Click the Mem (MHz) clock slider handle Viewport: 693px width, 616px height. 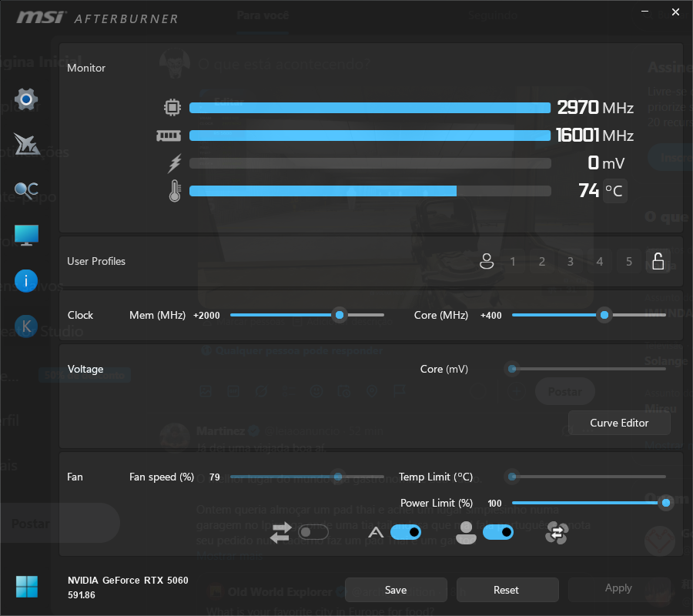click(x=340, y=315)
